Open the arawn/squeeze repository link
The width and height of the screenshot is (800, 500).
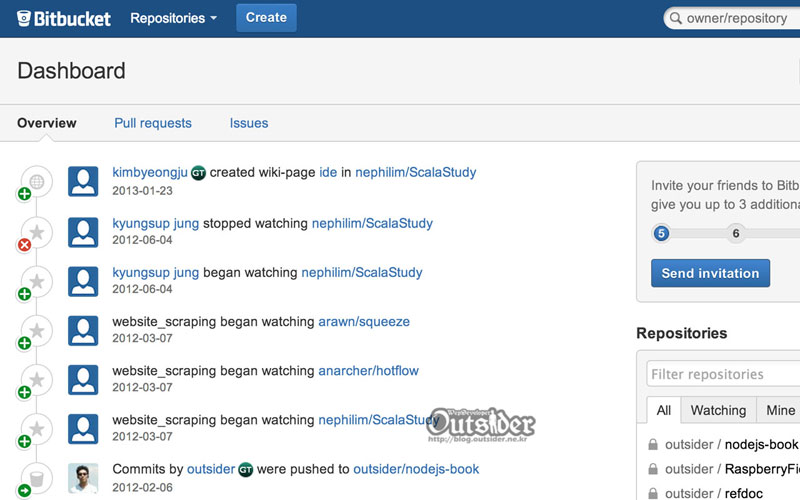pos(364,322)
